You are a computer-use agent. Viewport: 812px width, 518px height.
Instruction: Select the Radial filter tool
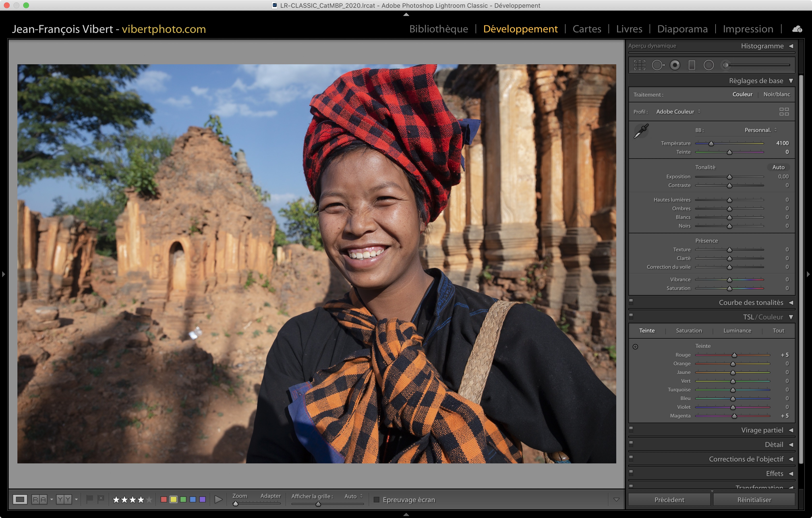coord(709,65)
